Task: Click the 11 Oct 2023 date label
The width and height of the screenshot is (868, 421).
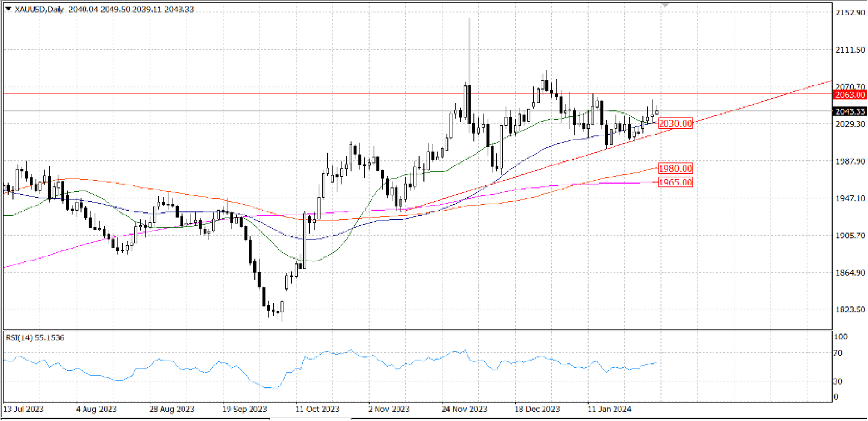Action: coord(317,409)
